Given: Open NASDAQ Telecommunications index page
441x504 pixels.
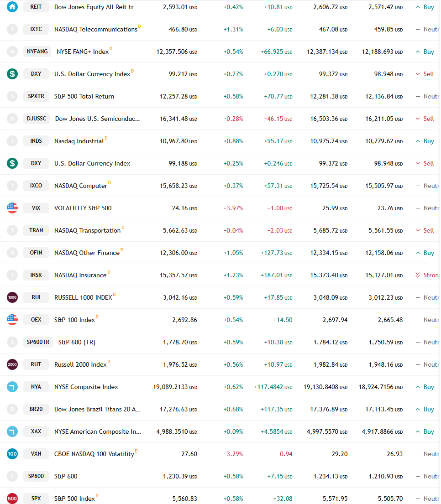Looking at the screenshot, I should tap(95, 29).
